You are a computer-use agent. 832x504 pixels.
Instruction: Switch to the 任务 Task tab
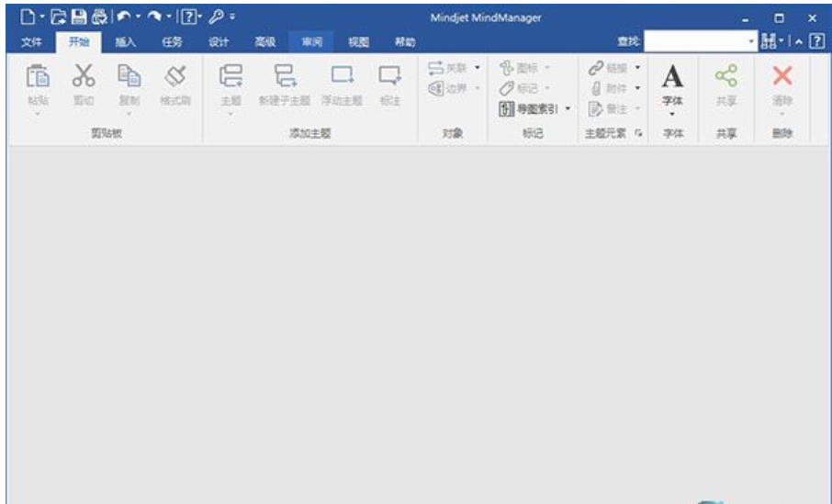[x=173, y=42]
